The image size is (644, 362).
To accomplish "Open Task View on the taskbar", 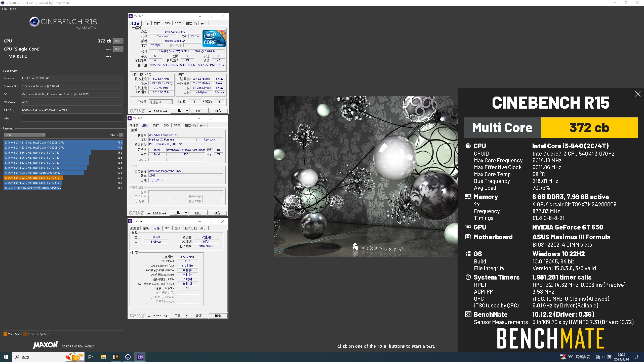I will click(x=91, y=357).
